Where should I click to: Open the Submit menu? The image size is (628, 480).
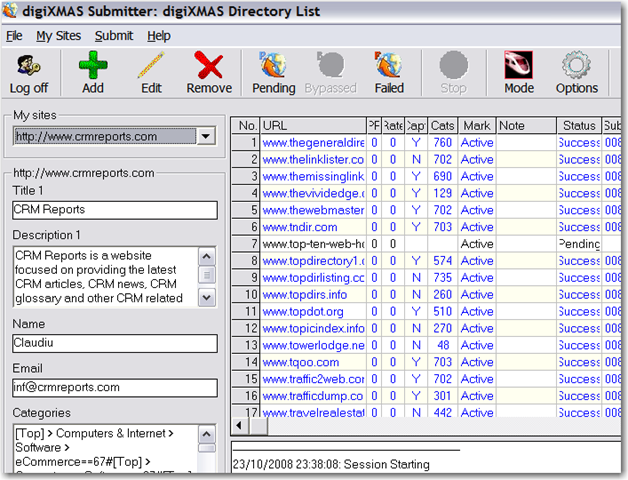pyautogui.click(x=114, y=36)
